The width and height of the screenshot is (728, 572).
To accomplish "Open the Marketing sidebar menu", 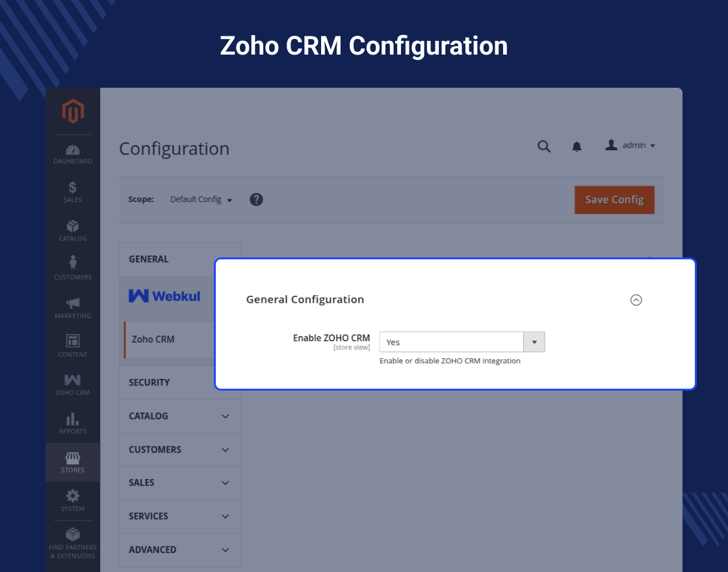I will [x=73, y=308].
